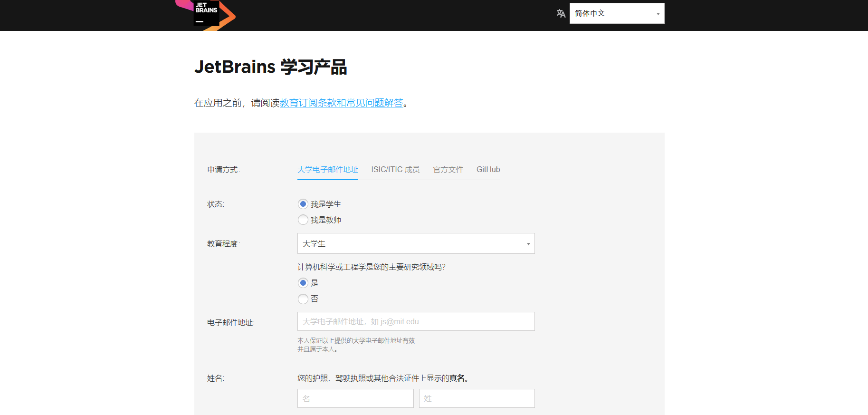The width and height of the screenshot is (868, 415).
Task: Switch to the GitHub tab
Action: pos(488,170)
